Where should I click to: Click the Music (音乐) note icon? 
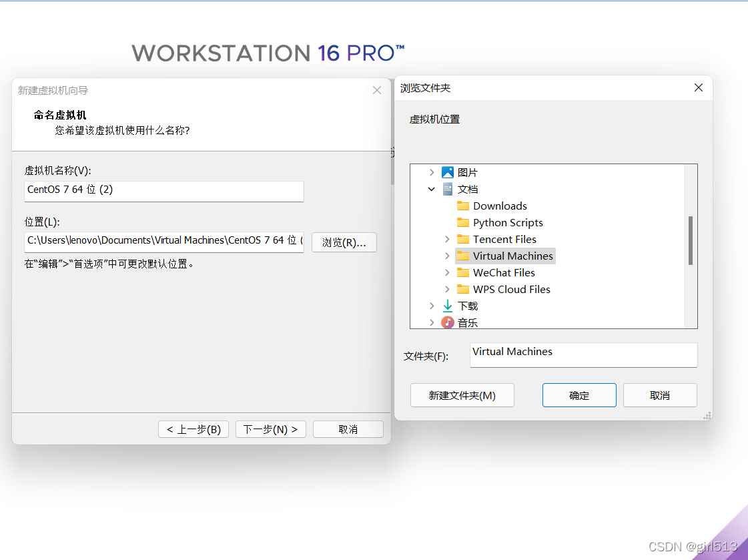[448, 322]
